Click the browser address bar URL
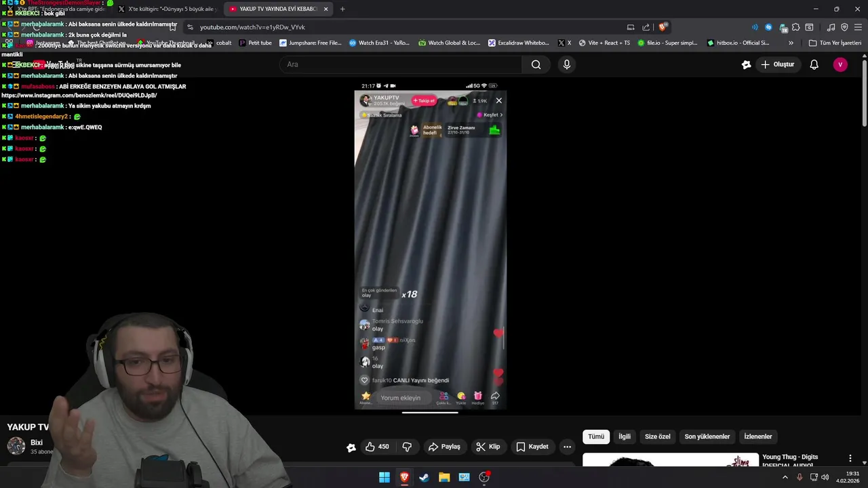 pos(252,27)
